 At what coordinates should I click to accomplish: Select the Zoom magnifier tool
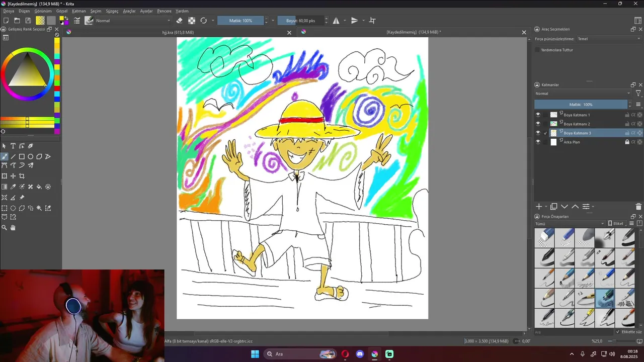pyautogui.click(x=5, y=228)
